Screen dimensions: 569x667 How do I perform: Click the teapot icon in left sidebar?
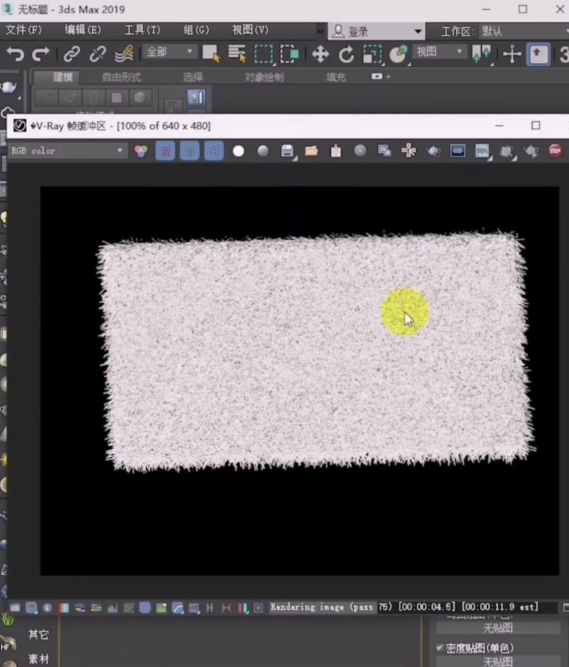(9, 87)
